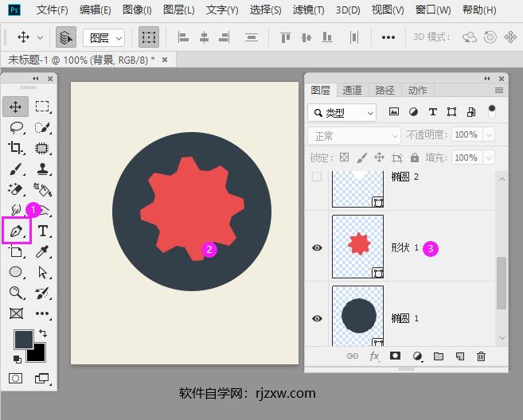Select the Rectangular Marquee tool

[42, 107]
